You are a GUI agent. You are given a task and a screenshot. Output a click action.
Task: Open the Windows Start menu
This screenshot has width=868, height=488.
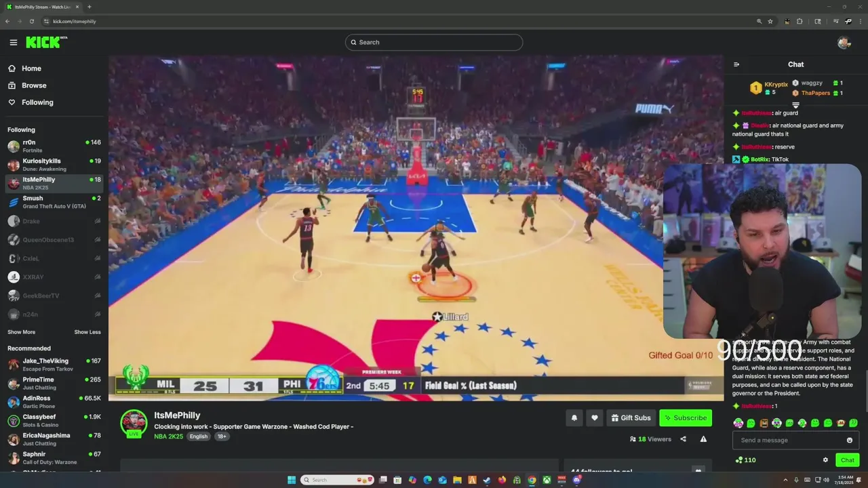pyautogui.click(x=292, y=480)
